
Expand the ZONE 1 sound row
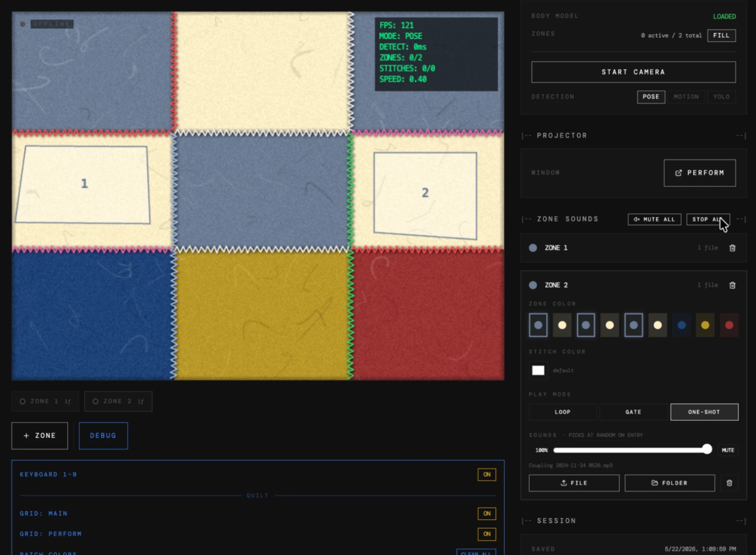(633, 248)
